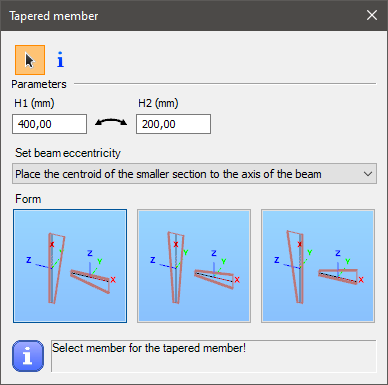Choose the middle symmetric taper Form

[x=194, y=266]
